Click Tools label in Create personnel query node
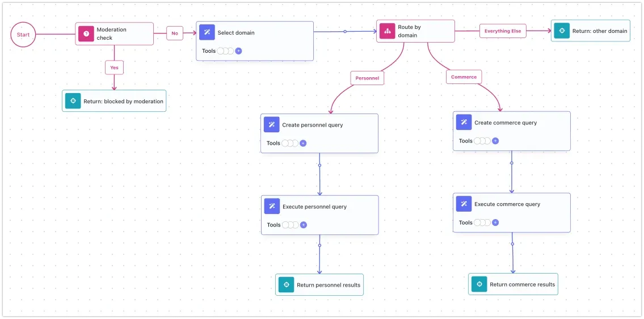 coord(273,143)
